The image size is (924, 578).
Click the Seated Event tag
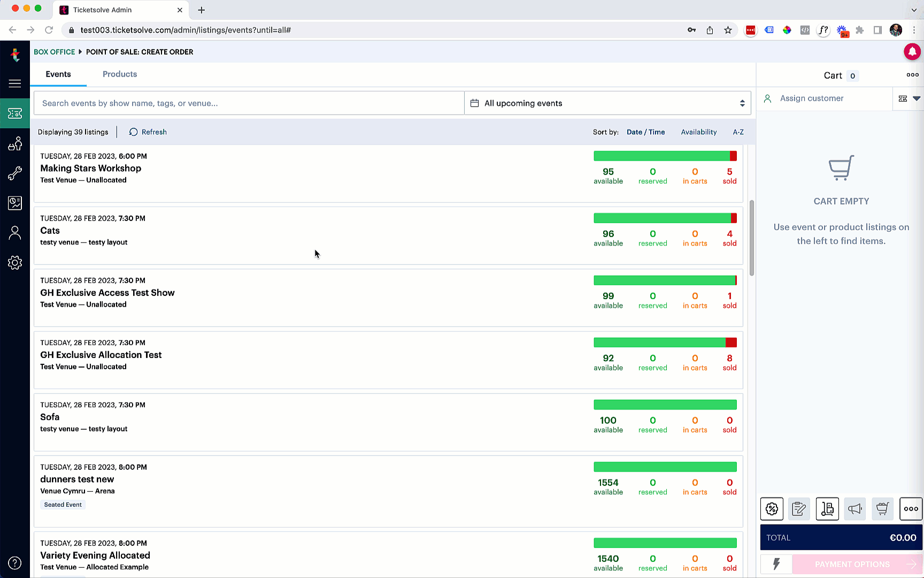coord(63,505)
